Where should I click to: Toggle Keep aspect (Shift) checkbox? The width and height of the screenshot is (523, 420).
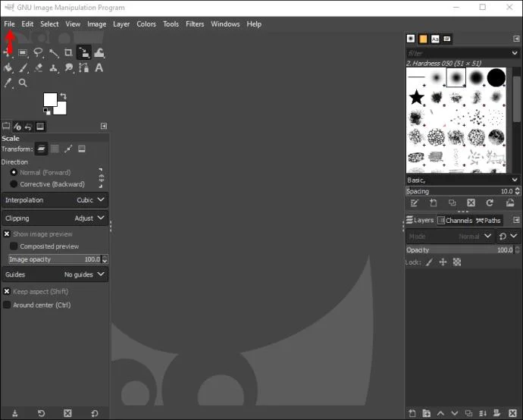[7, 292]
